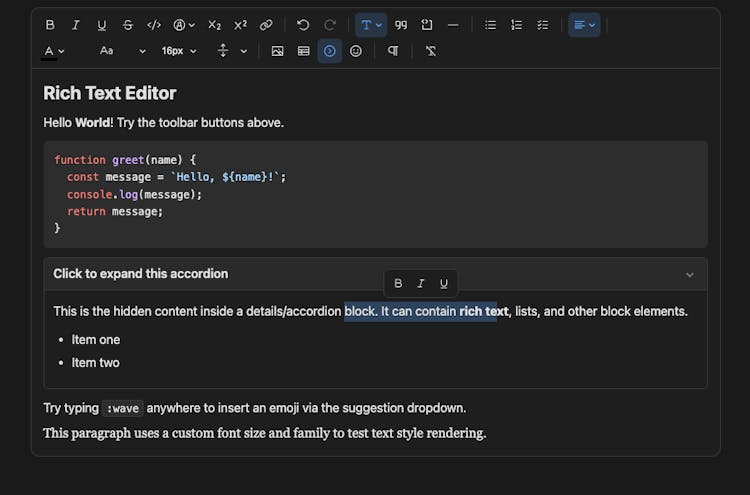
Task: Apply superscript formatting
Action: pyautogui.click(x=240, y=25)
